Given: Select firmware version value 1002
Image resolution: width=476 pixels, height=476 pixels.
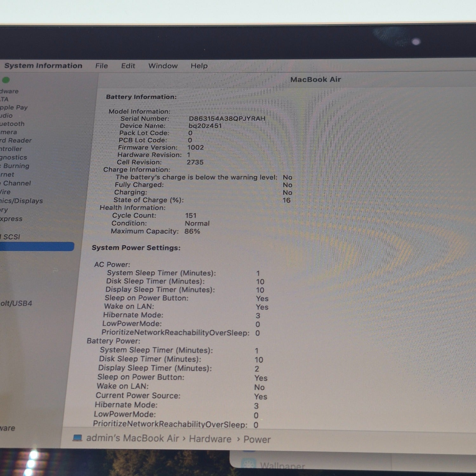Looking at the screenshot, I should tap(195, 148).
